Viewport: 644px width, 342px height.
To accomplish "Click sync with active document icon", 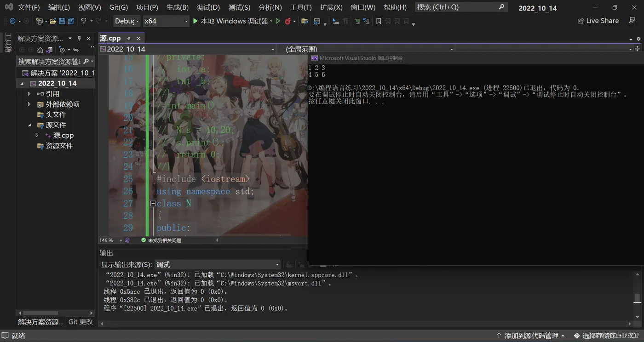I will 76,50.
